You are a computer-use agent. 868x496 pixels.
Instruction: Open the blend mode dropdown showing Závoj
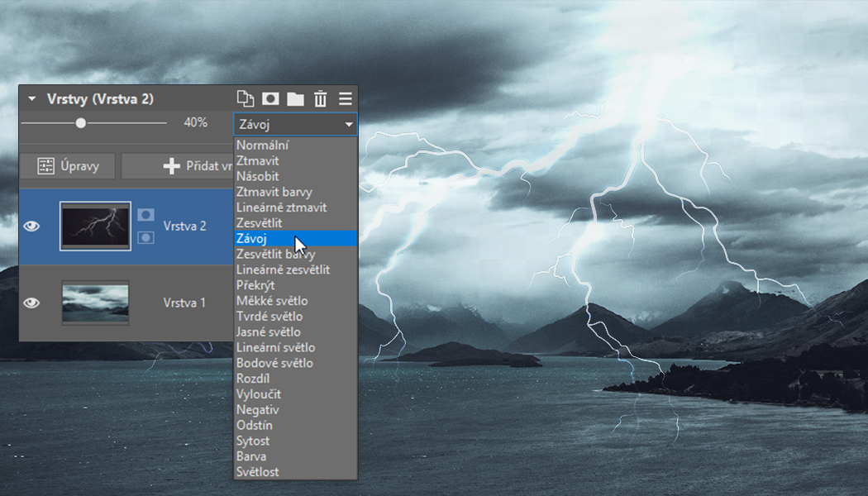[x=296, y=124]
